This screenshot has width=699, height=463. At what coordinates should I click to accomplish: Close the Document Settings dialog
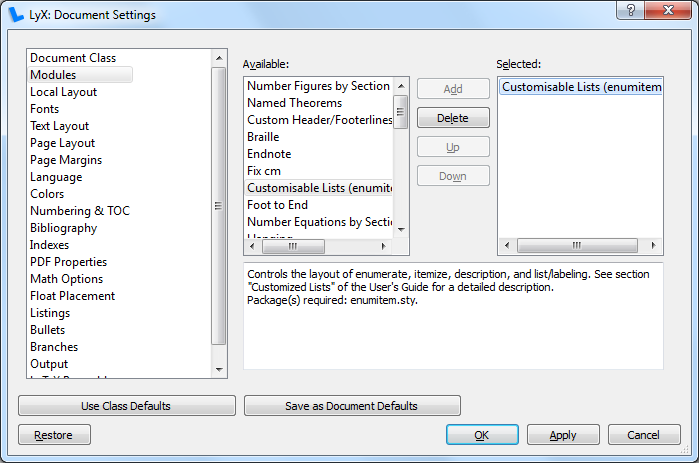pos(668,10)
